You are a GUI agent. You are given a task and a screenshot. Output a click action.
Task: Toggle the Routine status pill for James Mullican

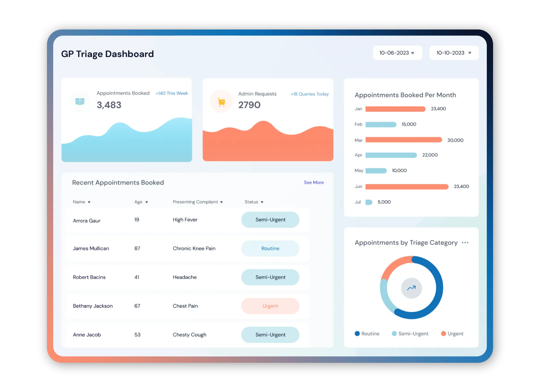click(x=270, y=248)
